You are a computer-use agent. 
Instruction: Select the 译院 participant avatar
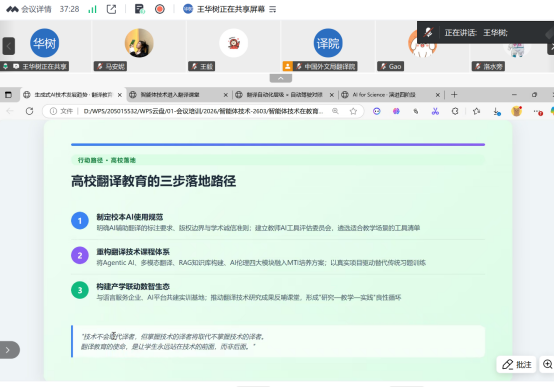tap(328, 43)
